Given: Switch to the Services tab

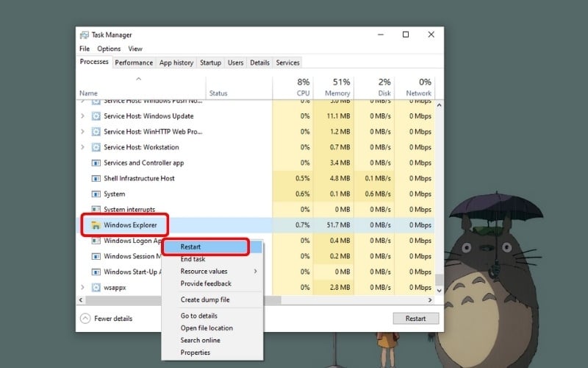Looking at the screenshot, I should point(287,63).
